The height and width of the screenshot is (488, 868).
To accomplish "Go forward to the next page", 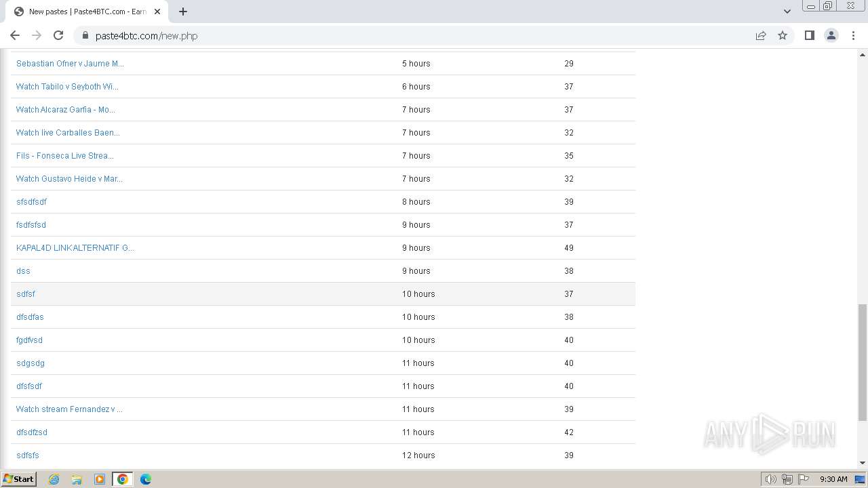I will (37, 35).
